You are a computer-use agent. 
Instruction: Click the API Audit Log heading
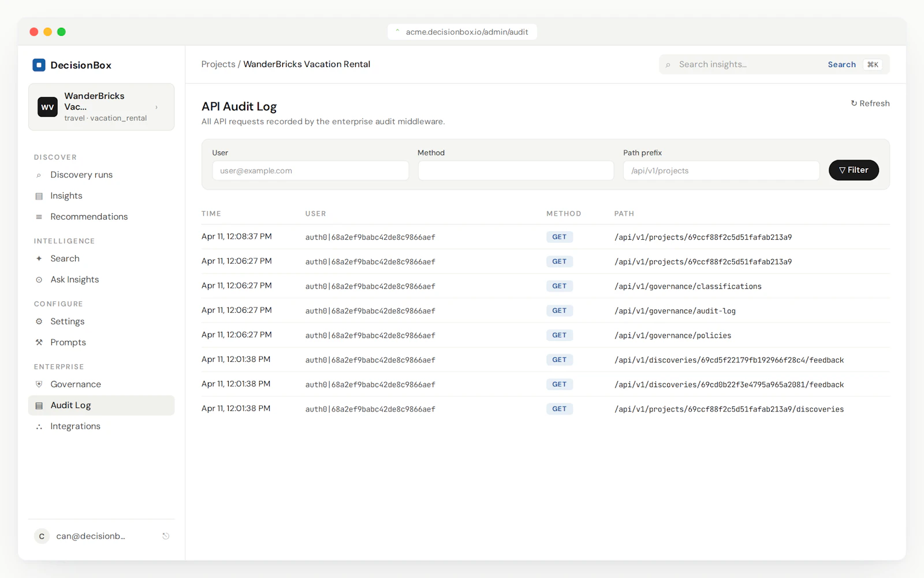(239, 106)
